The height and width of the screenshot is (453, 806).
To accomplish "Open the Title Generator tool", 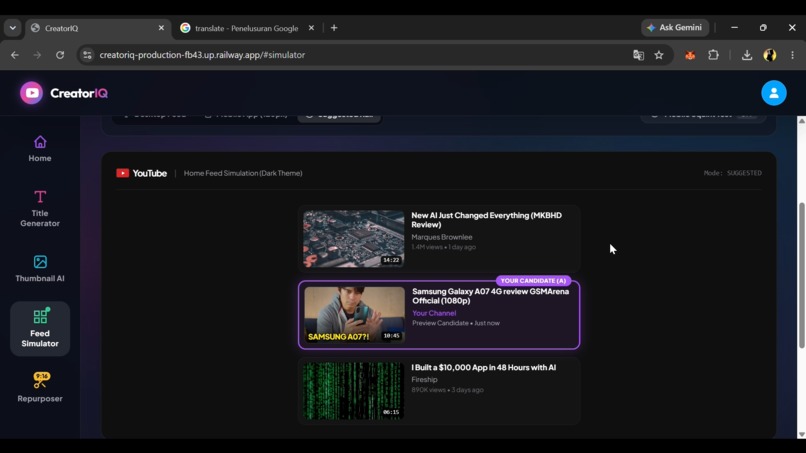I will click(x=40, y=208).
